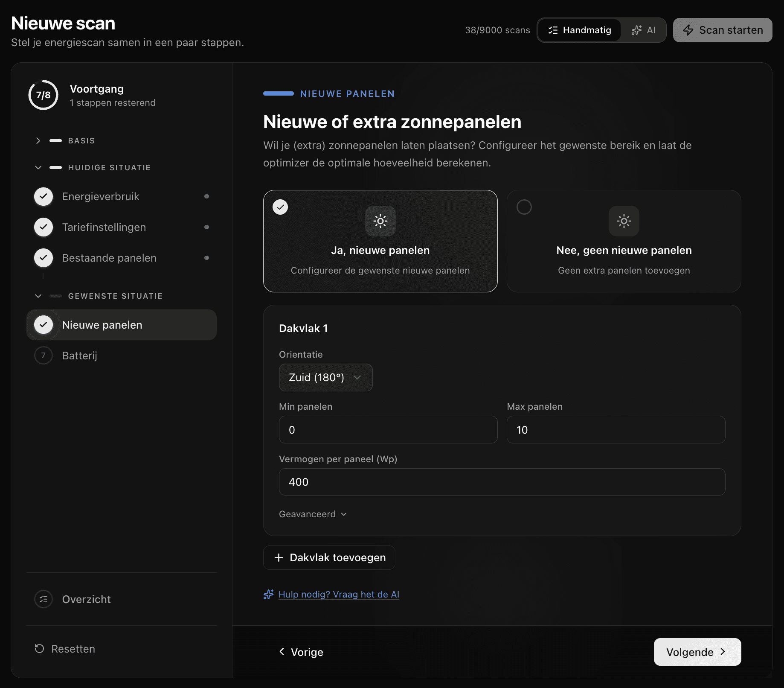784x688 pixels.
Task: Click the sun icon on Nee, geen nieuwe panelen
Action: click(624, 221)
